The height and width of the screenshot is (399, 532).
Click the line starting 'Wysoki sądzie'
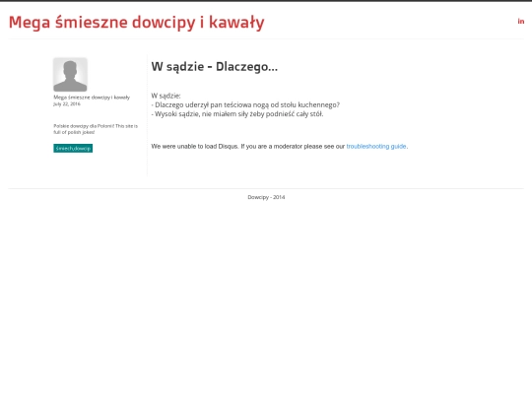(237, 114)
